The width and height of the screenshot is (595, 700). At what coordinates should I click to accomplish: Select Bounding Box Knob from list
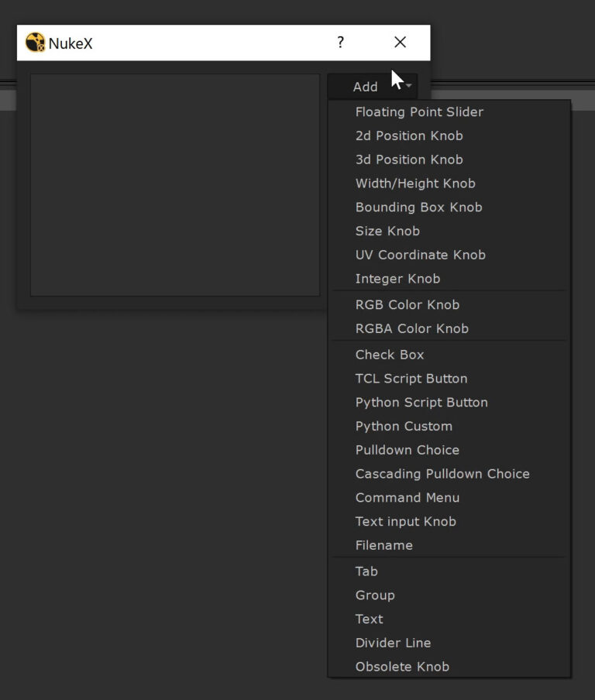coord(418,208)
